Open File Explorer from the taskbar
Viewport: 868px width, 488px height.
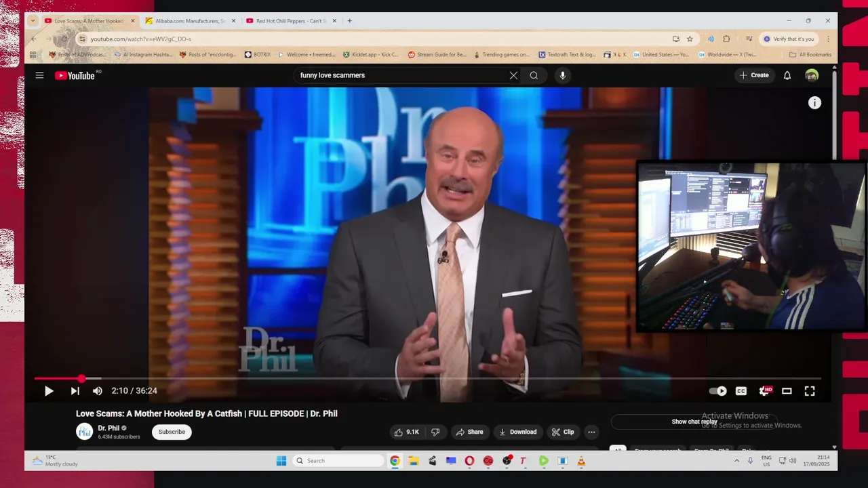[x=414, y=461]
